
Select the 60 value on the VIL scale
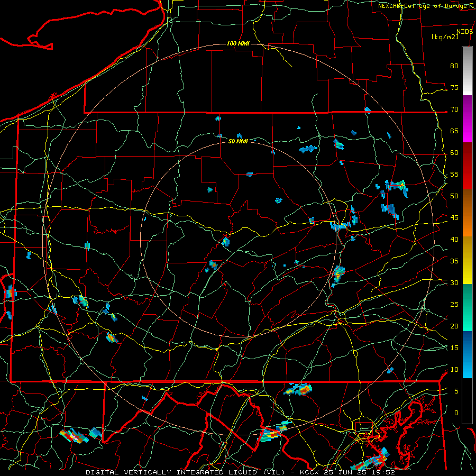[x=454, y=153]
